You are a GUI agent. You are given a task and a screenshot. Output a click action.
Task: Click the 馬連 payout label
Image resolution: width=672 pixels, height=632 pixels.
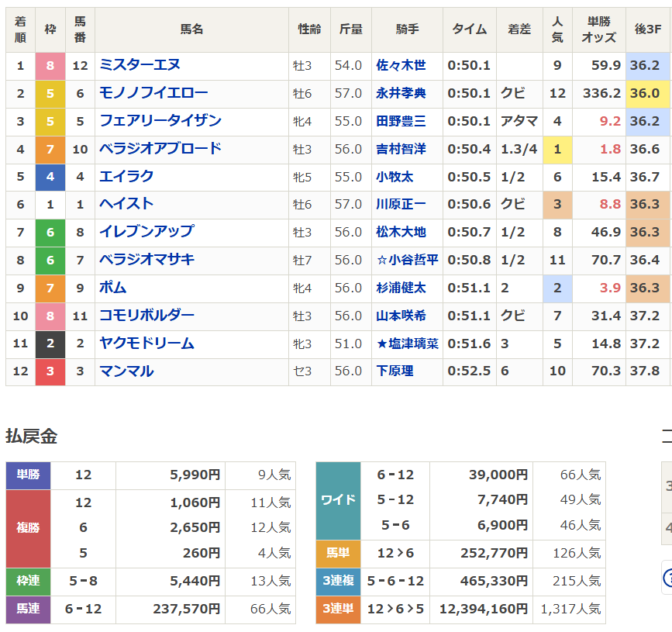point(28,609)
